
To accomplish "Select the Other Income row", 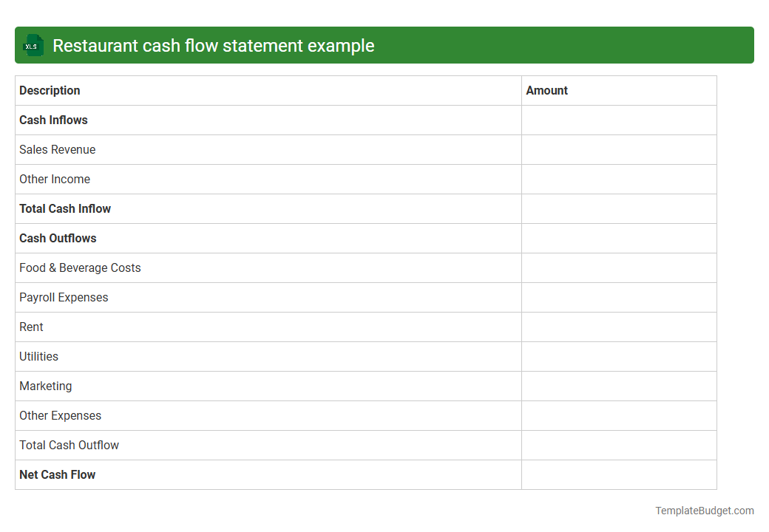I will coord(55,179).
